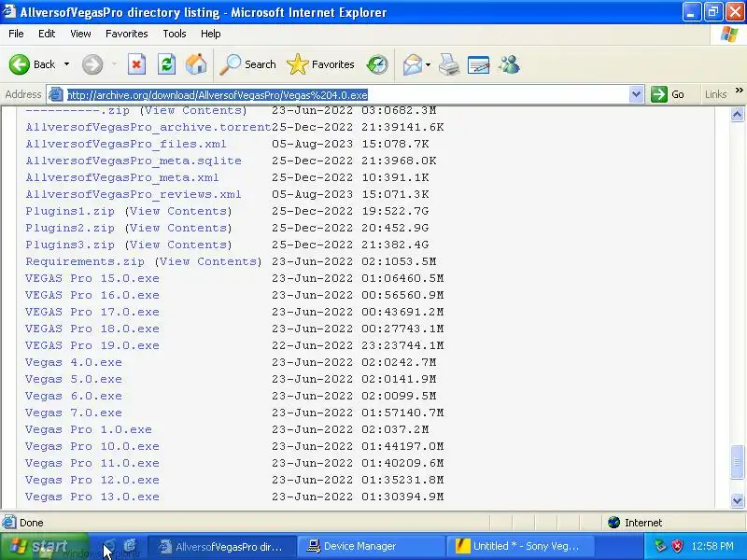Click the scrollbar down arrow
This screenshot has height=560, width=747.
pyautogui.click(x=737, y=500)
